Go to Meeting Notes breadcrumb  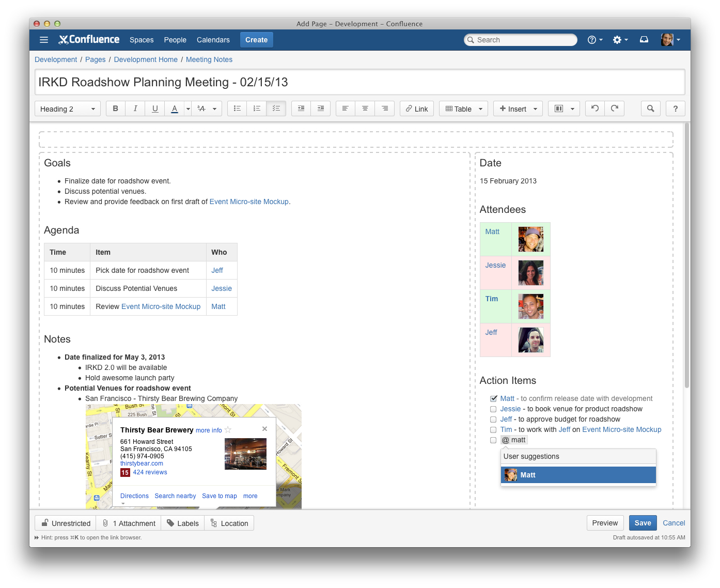point(209,59)
